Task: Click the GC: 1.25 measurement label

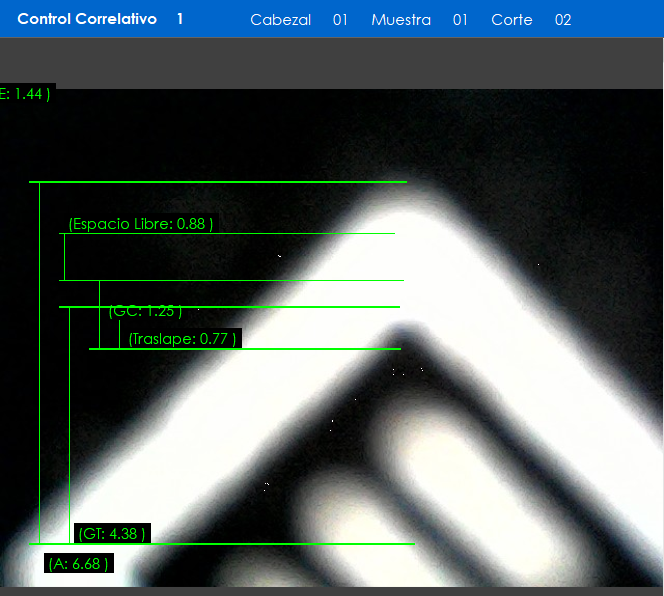Action: coord(145,311)
